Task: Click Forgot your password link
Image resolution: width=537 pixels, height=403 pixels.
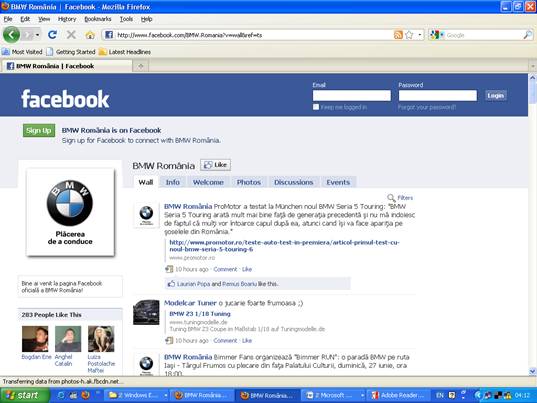Action: 427,107
